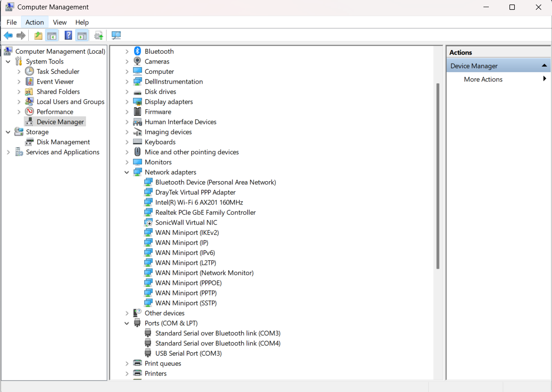Collapse the Ports (COM & LPT) category

[x=127, y=323]
